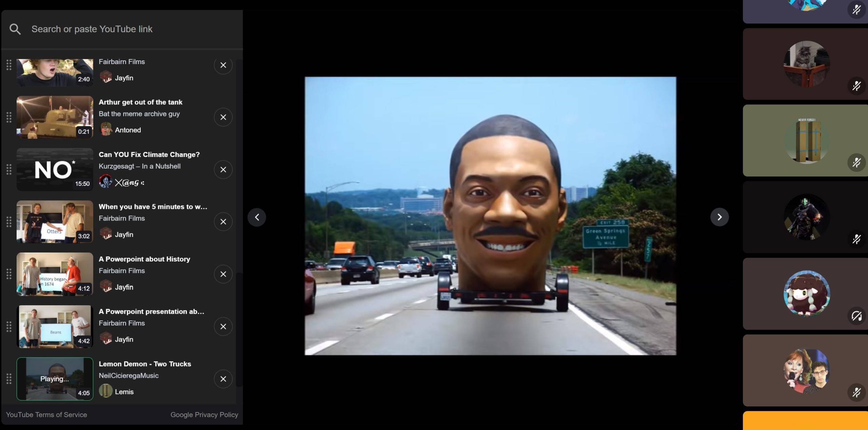Click title Can YOU Fix Climate Change?
Image resolution: width=868 pixels, height=430 pixels.
pos(149,155)
